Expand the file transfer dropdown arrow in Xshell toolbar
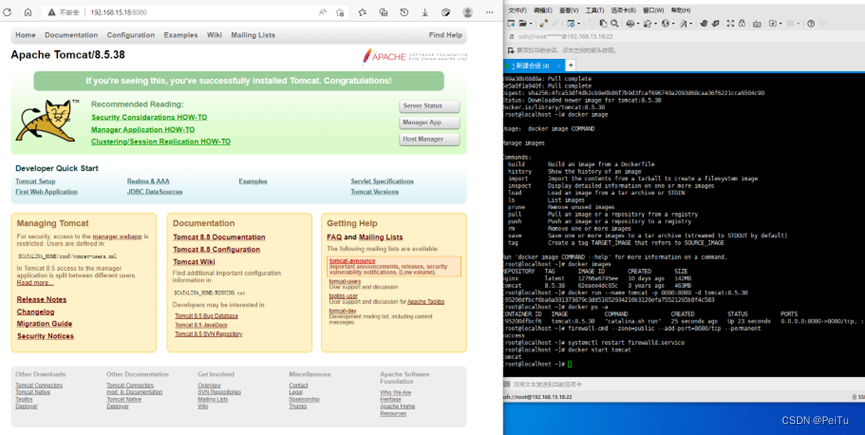865x435 pixels. (x=656, y=24)
